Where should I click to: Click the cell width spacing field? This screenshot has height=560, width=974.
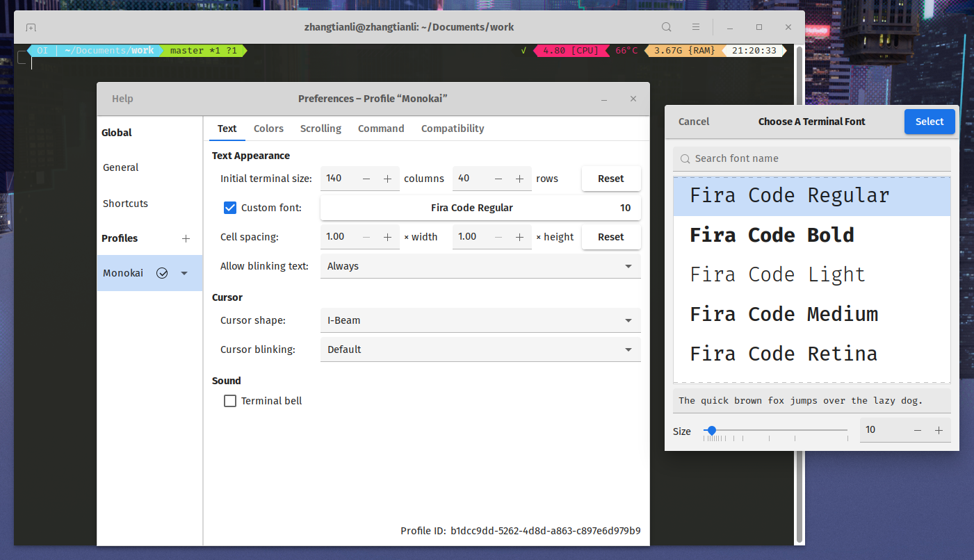[x=339, y=237]
